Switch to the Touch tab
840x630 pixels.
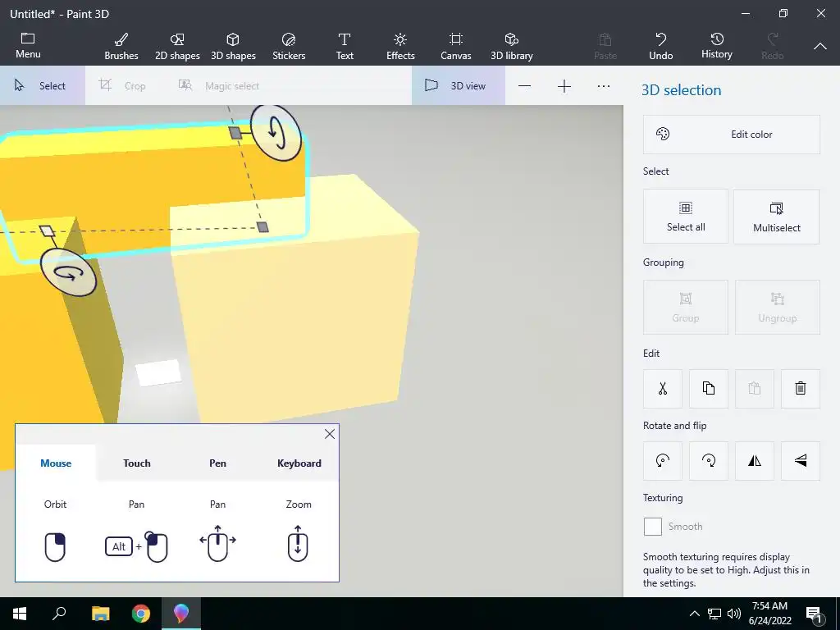click(137, 463)
